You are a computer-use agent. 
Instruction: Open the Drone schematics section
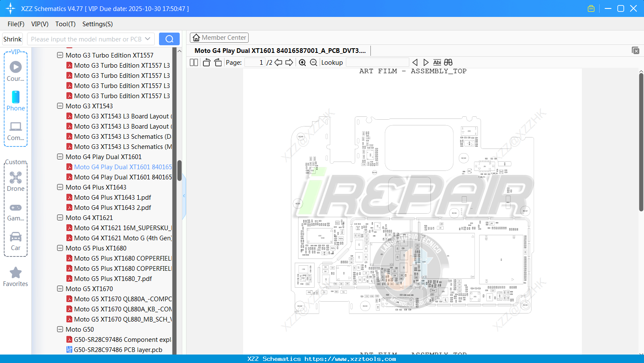point(15,181)
